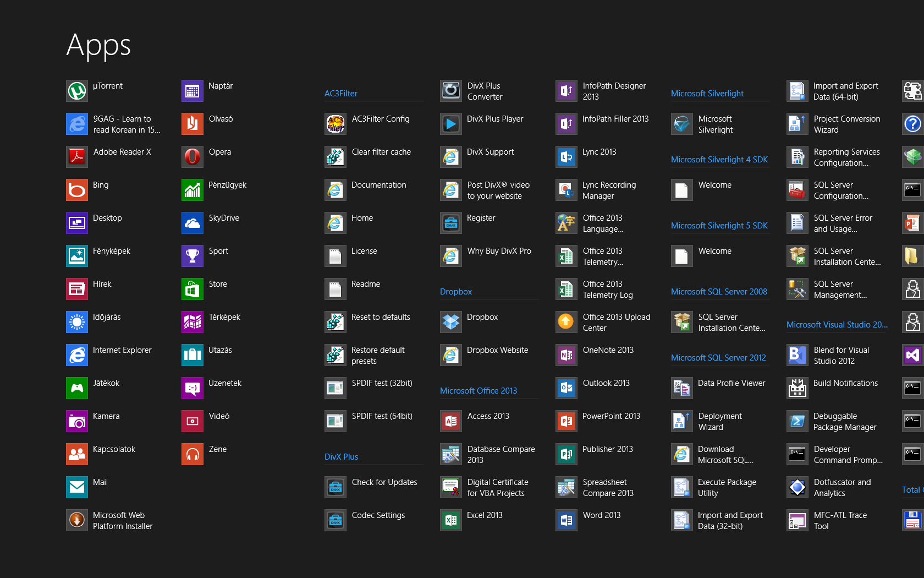Click the Dropbox group header
The image size is (924, 578).
(456, 292)
